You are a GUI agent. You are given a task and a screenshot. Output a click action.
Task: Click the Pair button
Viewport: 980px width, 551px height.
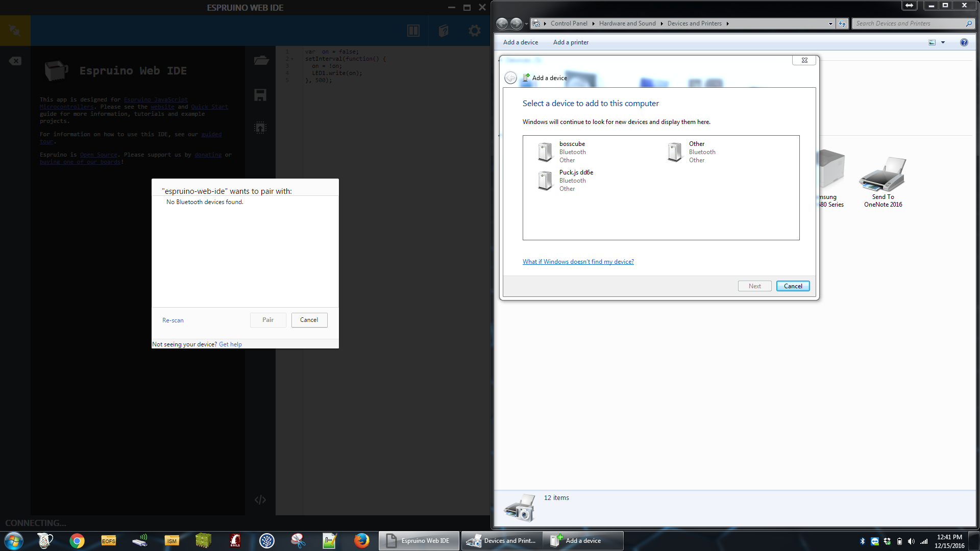tap(268, 320)
